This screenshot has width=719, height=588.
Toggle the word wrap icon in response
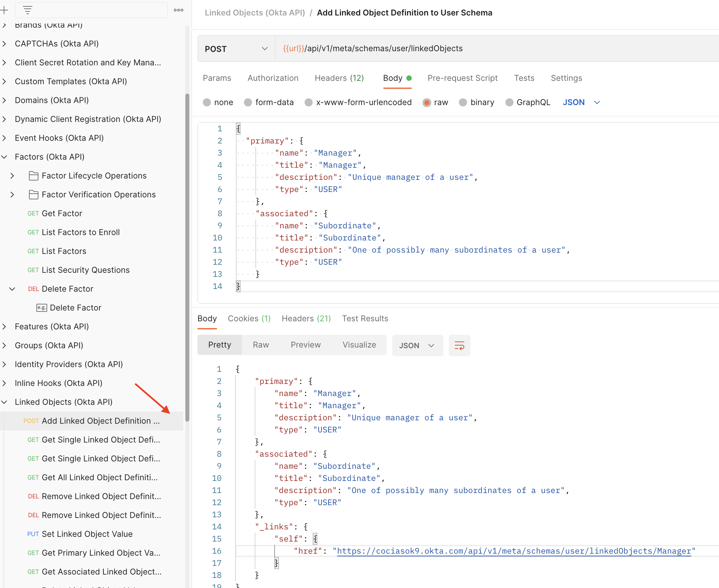coord(459,346)
